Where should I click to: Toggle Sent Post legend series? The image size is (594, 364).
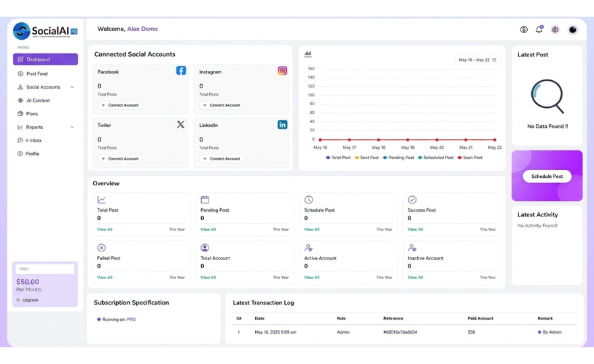[x=367, y=158]
